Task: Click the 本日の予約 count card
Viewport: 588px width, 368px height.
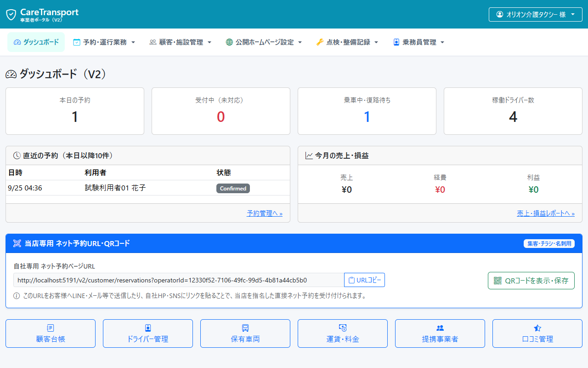Action: click(x=75, y=111)
